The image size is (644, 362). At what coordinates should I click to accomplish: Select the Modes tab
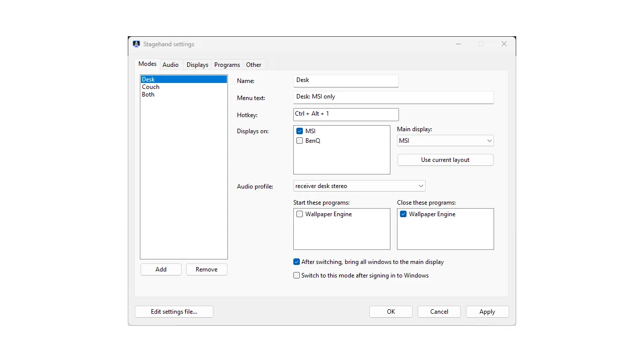[147, 64]
